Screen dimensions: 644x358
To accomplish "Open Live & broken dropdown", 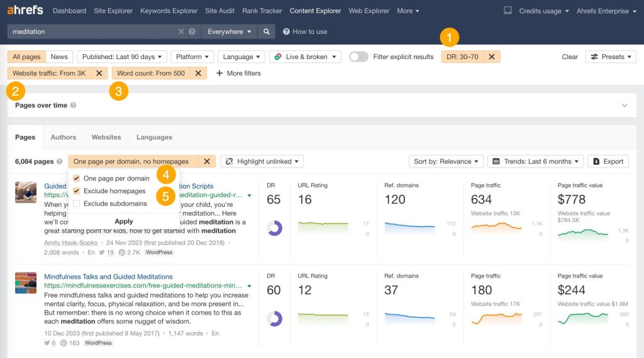I will (305, 57).
